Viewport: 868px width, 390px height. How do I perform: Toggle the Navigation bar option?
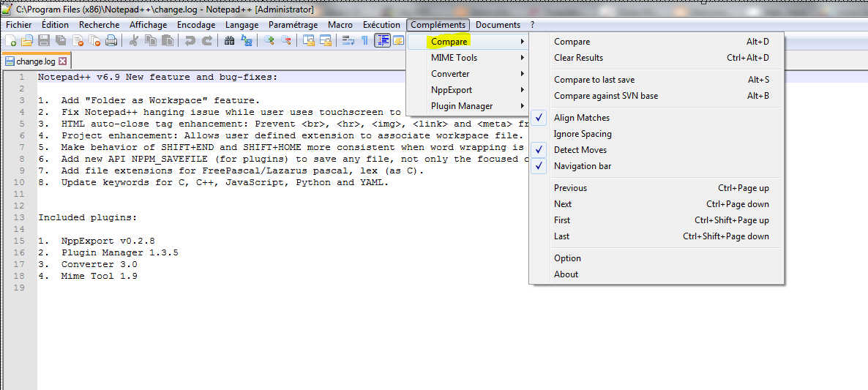pyautogui.click(x=582, y=166)
